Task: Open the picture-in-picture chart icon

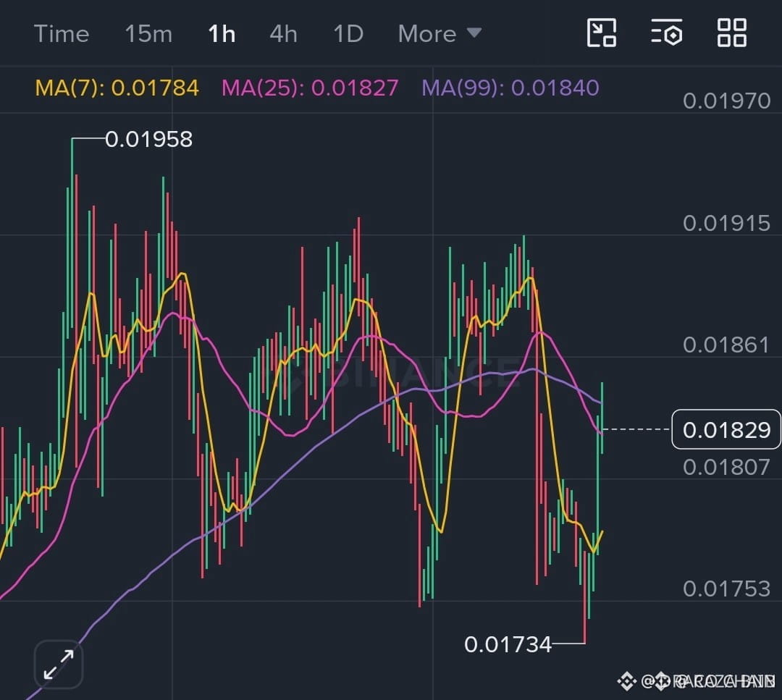Action: click(x=602, y=33)
